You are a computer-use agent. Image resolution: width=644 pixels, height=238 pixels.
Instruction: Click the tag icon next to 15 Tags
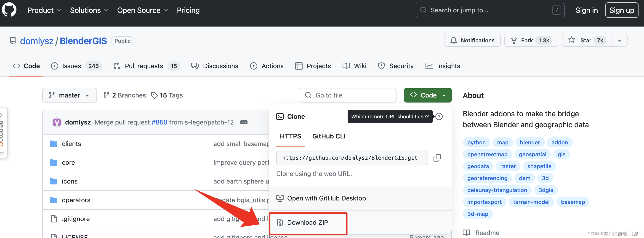coord(154,95)
